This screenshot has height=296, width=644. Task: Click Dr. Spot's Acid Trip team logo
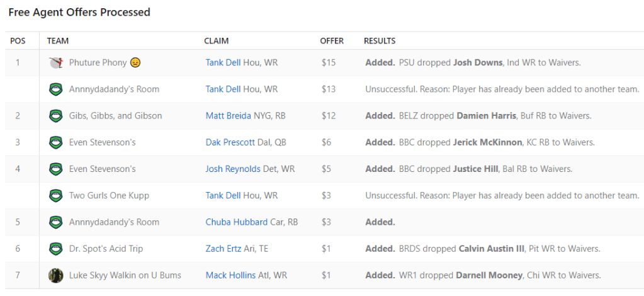pyautogui.click(x=55, y=249)
